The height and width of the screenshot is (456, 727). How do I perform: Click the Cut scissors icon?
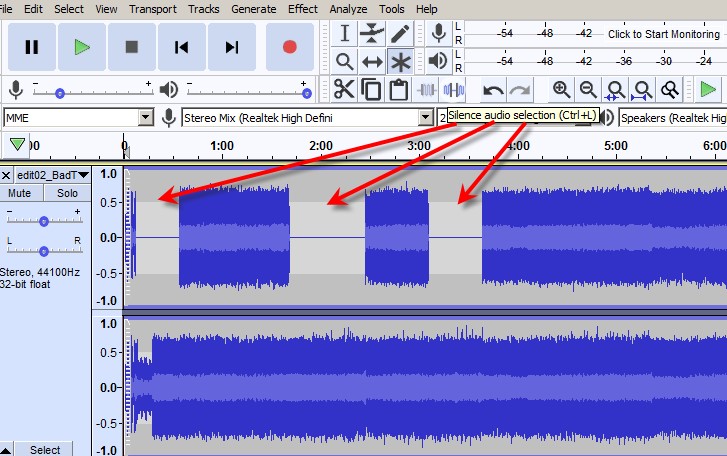pyautogui.click(x=344, y=90)
